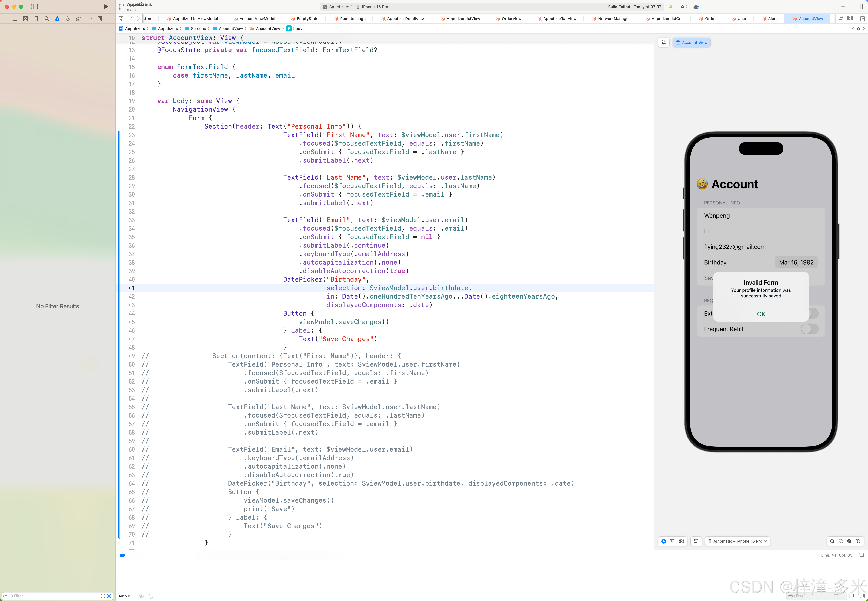Viewport: 868px width, 601px height.
Task: Open preview Device Settings controls
Action: click(x=696, y=541)
